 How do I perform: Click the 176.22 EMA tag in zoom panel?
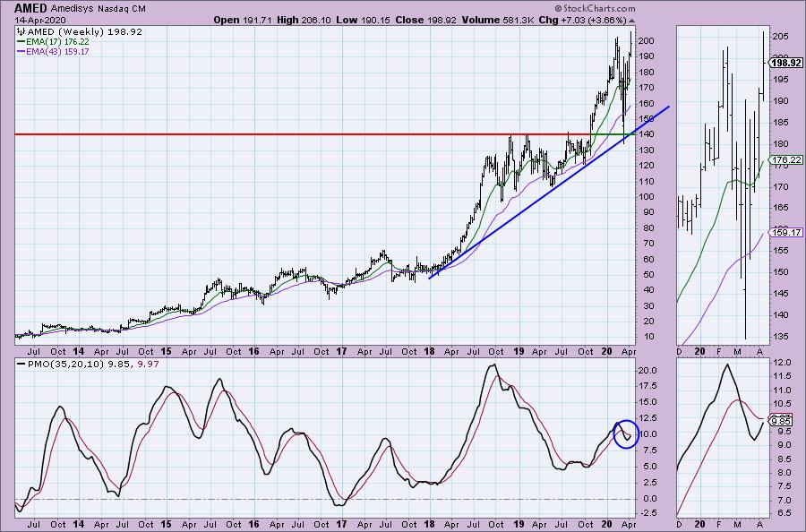point(786,159)
